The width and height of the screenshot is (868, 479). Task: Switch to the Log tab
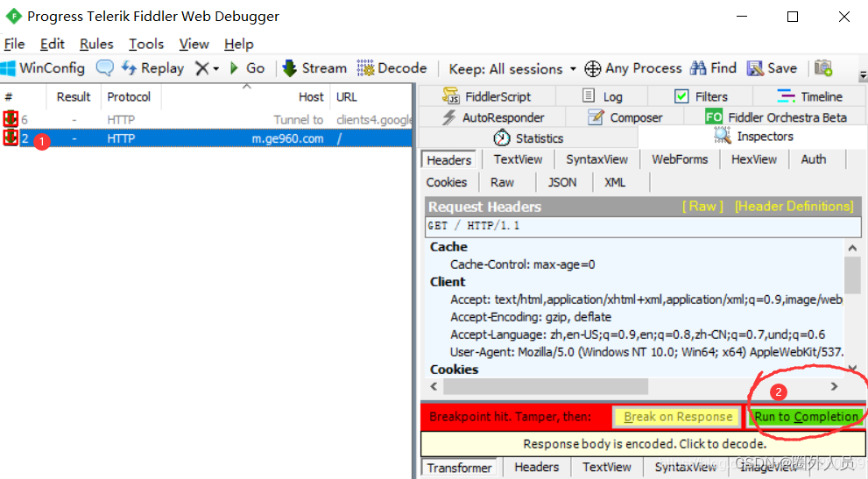coord(603,96)
